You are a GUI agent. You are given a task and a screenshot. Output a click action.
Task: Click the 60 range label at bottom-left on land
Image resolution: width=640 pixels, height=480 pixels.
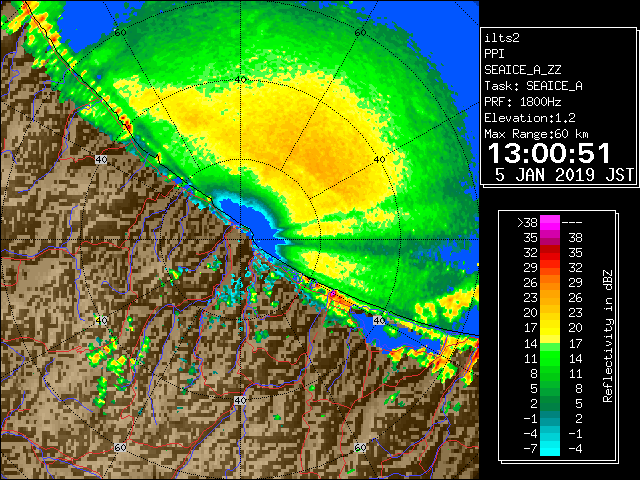coord(120,447)
